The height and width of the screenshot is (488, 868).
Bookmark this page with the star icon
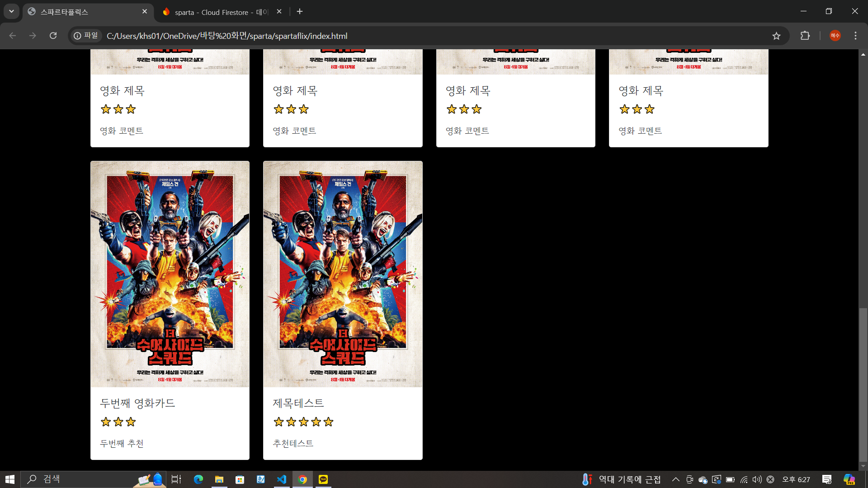pos(776,36)
